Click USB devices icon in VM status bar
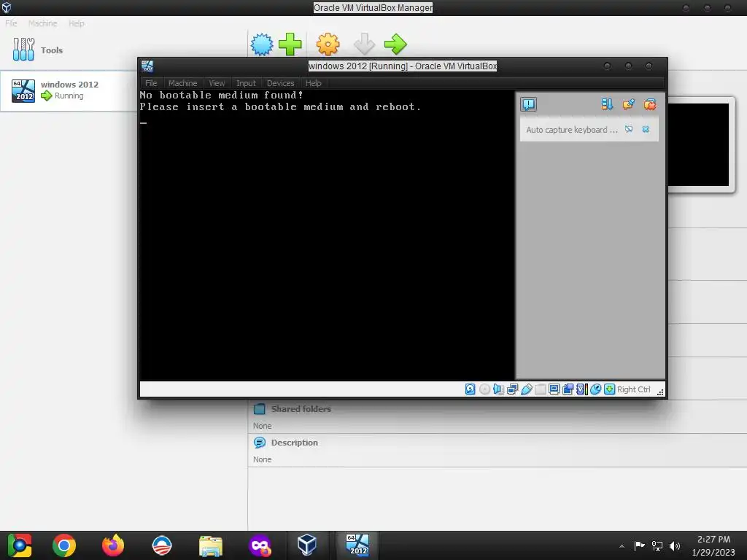Screen dimensions: 747x560 (527, 389)
